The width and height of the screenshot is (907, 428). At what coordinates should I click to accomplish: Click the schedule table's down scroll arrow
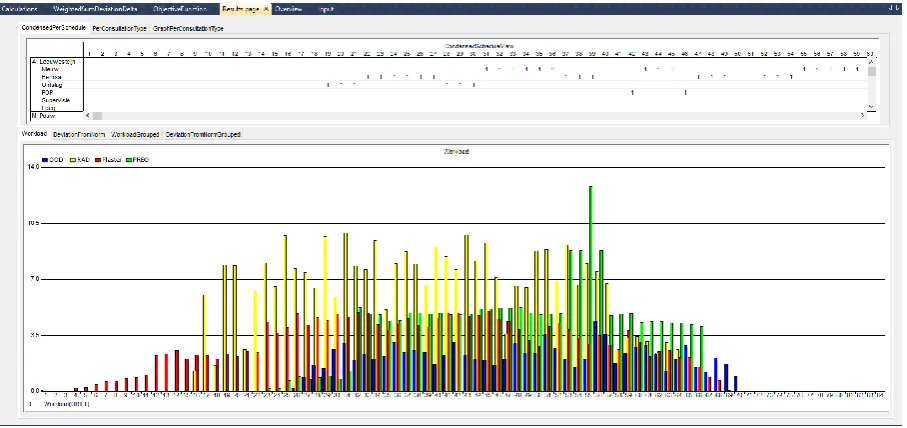(x=872, y=106)
